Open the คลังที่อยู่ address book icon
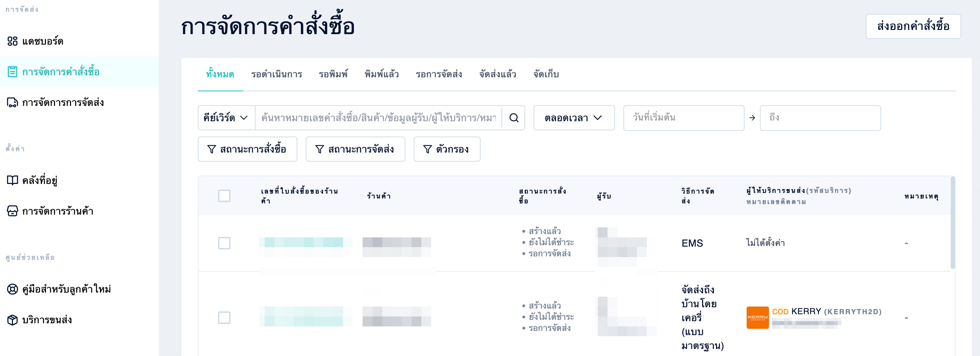This screenshot has height=356, width=980. point(13,180)
